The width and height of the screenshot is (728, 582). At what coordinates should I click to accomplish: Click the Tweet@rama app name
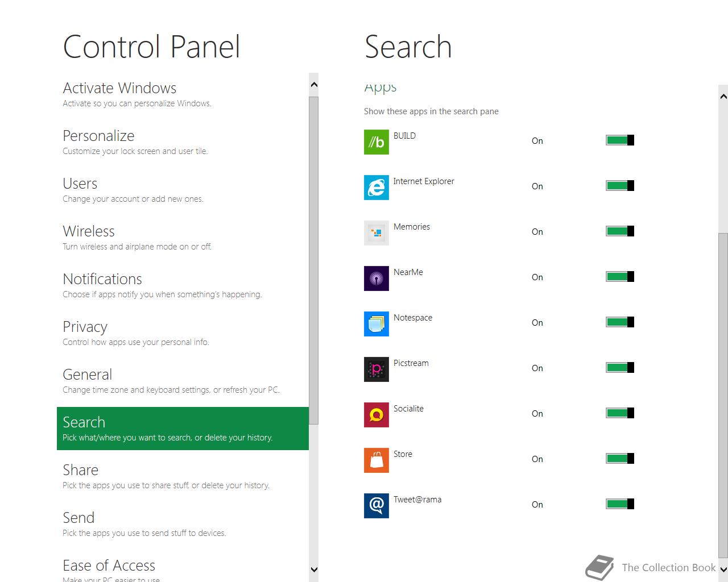pos(417,500)
